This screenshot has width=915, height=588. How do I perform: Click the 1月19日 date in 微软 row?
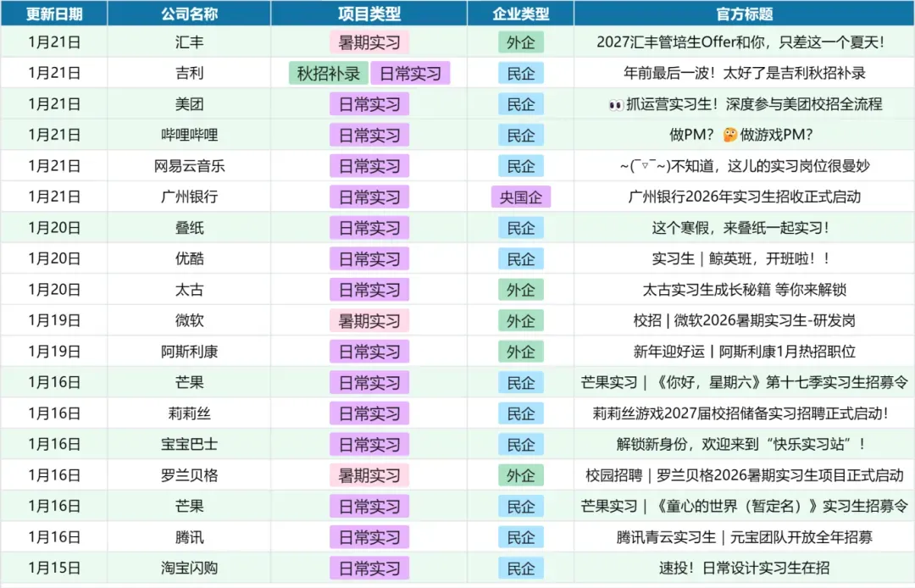click(x=54, y=320)
